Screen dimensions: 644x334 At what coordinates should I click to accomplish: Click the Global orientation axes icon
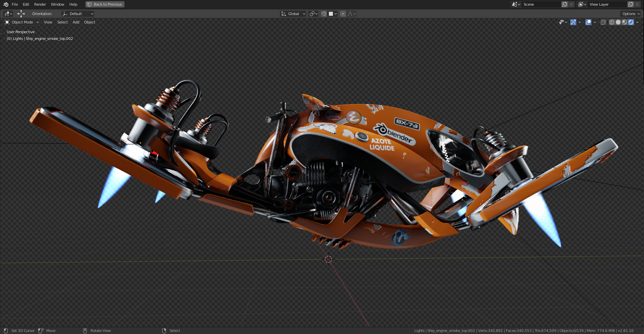pyautogui.click(x=284, y=14)
